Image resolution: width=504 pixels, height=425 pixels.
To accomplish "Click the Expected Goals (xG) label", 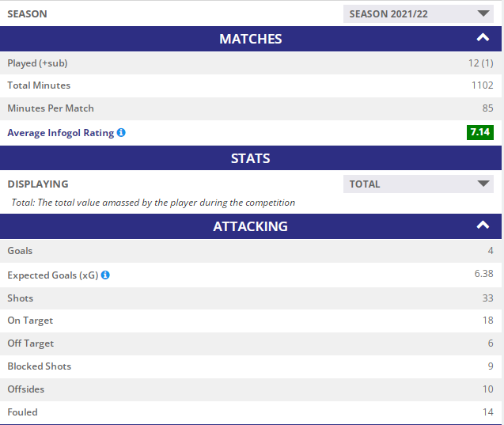I will (x=53, y=275).
